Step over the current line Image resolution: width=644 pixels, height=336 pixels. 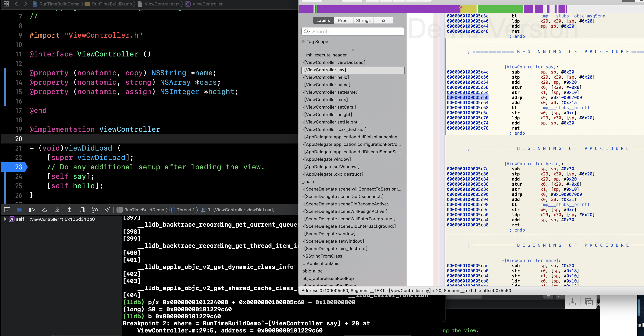[x=45, y=210]
